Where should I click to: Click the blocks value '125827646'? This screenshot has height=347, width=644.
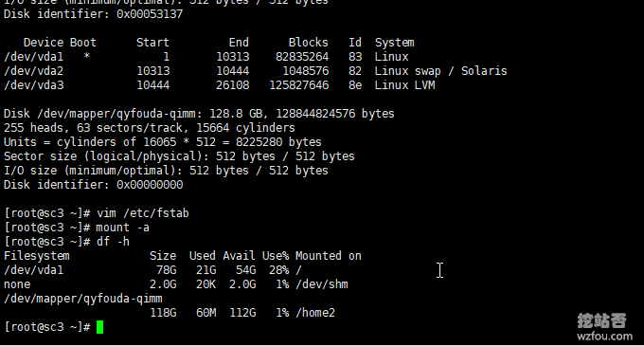click(x=299, y=85)
